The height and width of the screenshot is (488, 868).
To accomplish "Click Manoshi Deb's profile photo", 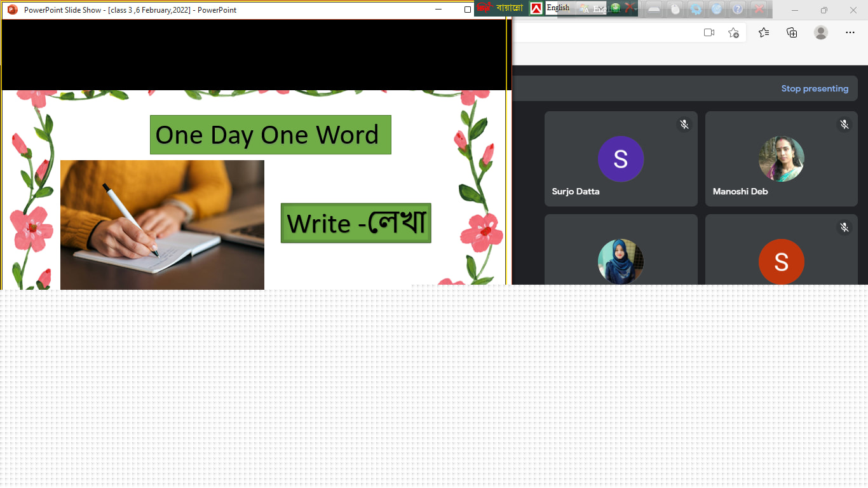I will click(782, 159).
